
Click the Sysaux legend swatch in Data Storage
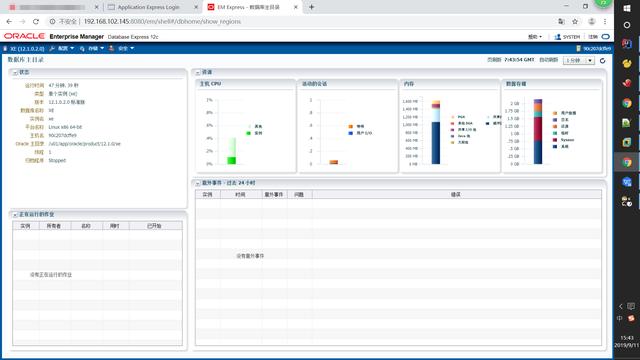(555, 140)
